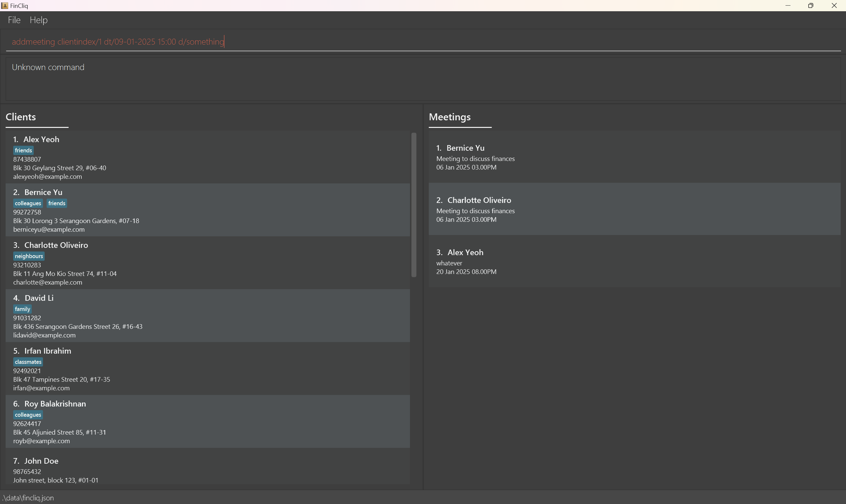The image size is (846, 504).
Task: Open the Help menu
Action: coord(38,20)
